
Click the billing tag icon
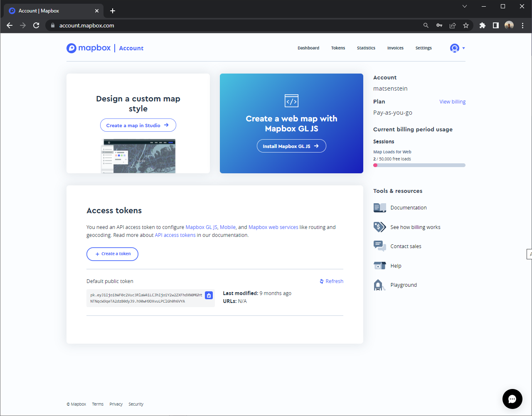(x=379, y=227)
